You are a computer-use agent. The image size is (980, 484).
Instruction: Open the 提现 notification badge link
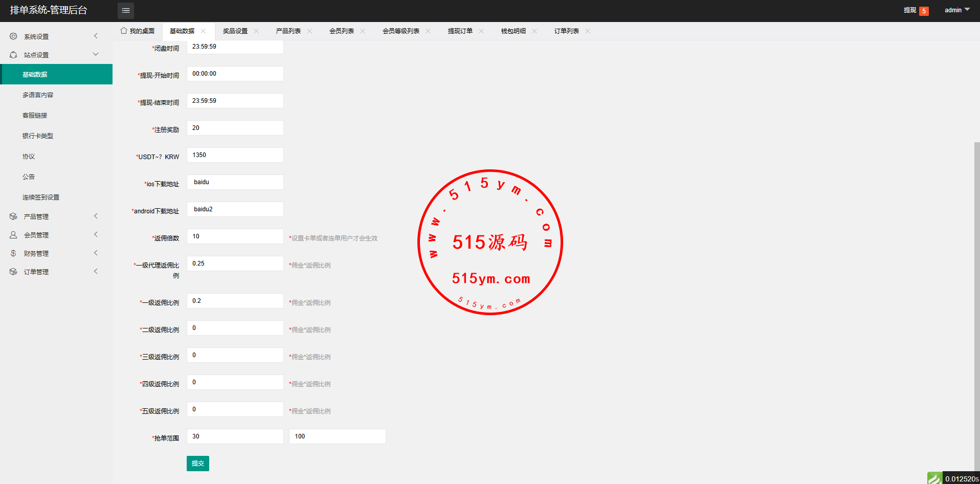(916, 11)
